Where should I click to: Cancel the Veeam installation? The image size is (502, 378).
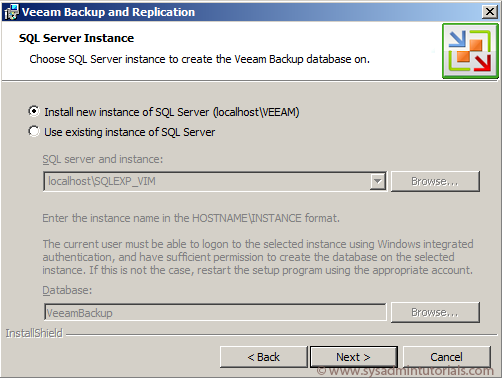(446, 357)
